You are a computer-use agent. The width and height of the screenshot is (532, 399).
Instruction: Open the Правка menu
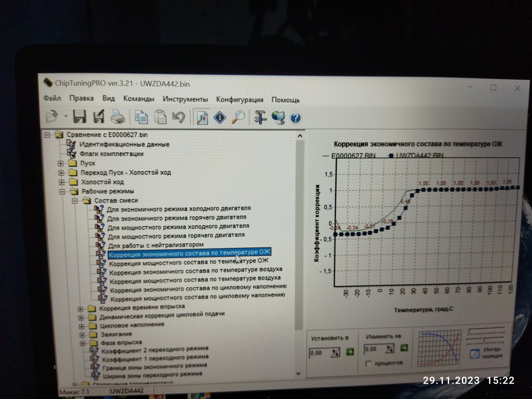[82, 98]
